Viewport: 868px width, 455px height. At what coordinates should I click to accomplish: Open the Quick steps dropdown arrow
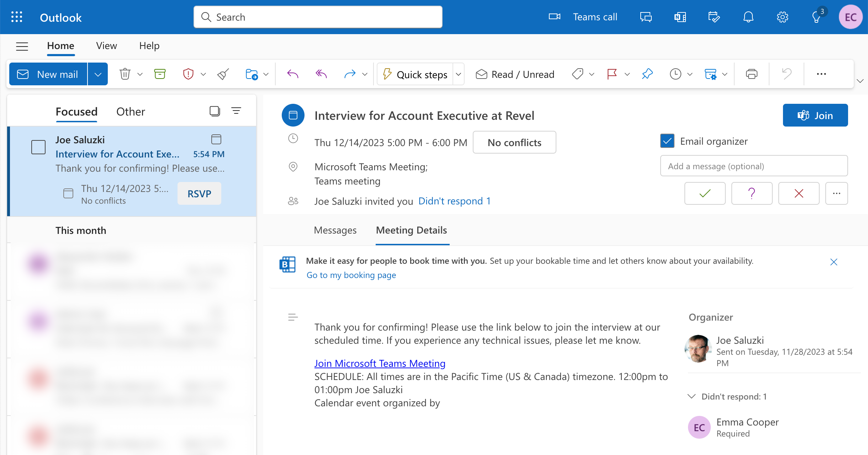459,74
